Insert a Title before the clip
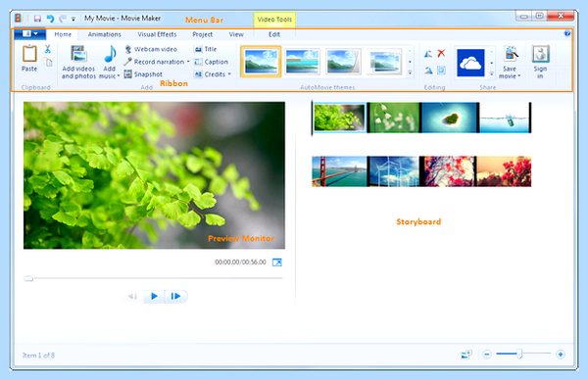 [205, 49]
